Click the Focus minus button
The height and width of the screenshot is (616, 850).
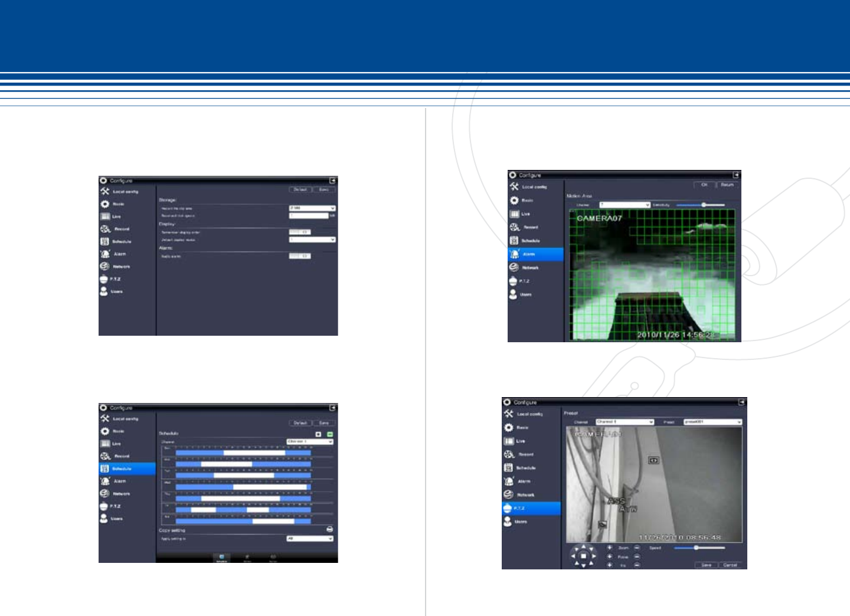pyautogui.click(x=637, y=556)
